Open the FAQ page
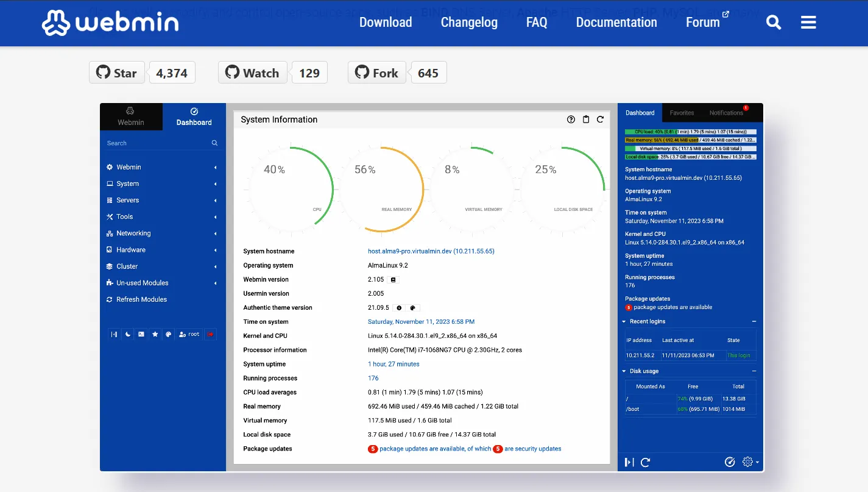 pos(537,23)
